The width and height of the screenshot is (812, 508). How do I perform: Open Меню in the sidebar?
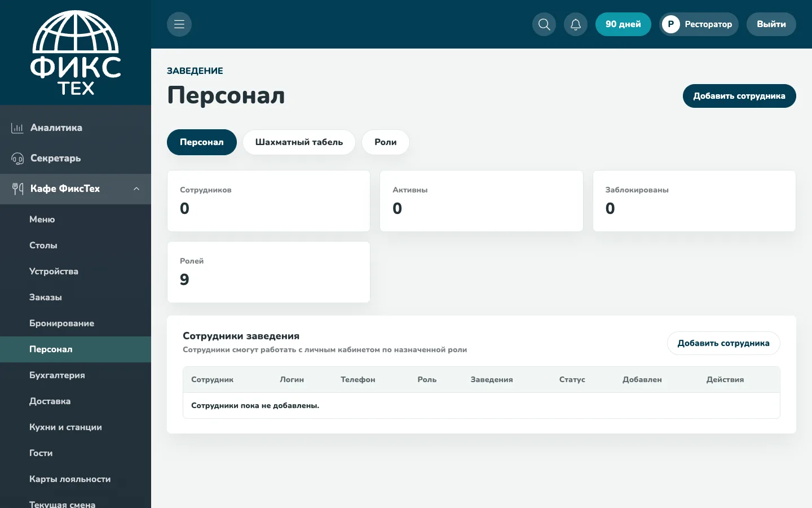[76, 220]
